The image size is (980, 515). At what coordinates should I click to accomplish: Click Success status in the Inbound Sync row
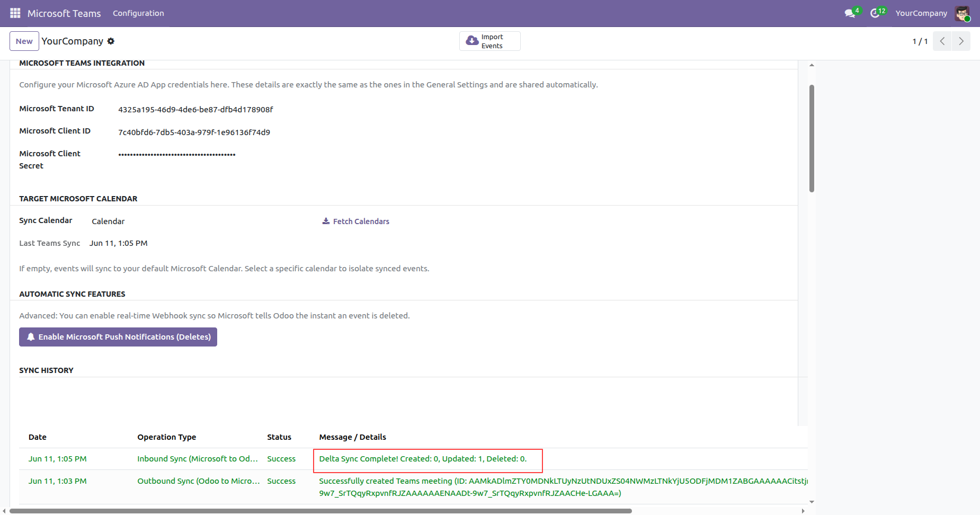pyautogui.click(x=281, y=459)
